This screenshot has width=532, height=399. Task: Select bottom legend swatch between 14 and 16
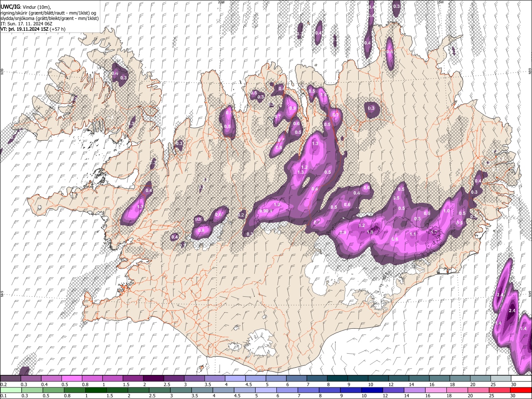coord(414,390)
